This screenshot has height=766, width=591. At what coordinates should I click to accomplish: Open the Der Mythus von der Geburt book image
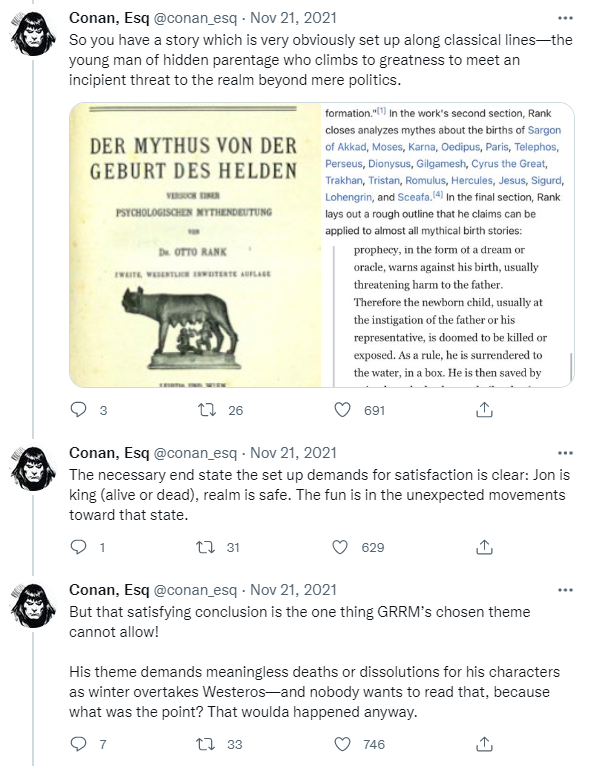[195, 245]
